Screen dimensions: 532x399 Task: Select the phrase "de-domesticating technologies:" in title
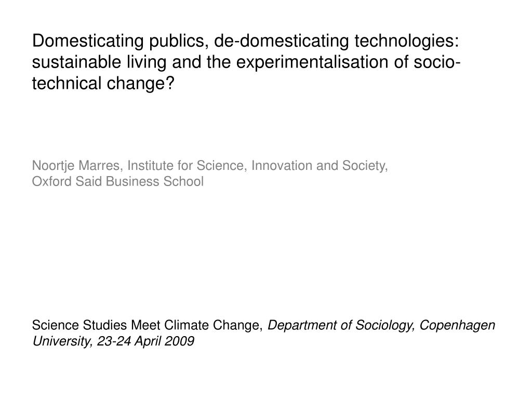click(336, 42)
